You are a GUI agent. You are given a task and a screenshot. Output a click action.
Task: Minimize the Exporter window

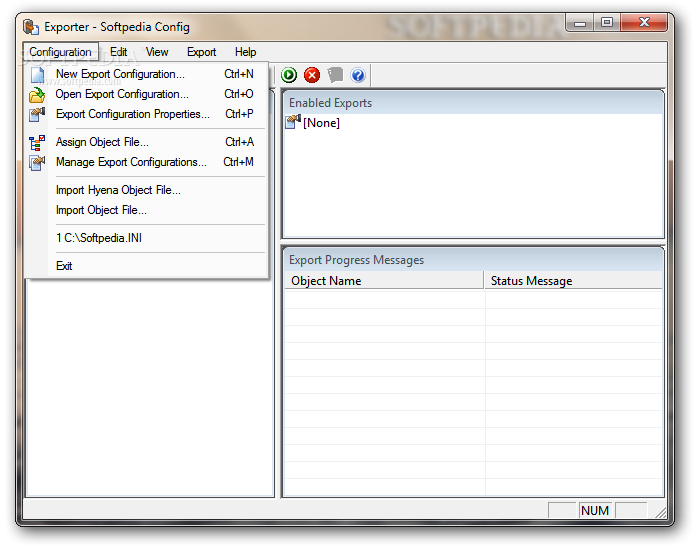pos(580,23)
